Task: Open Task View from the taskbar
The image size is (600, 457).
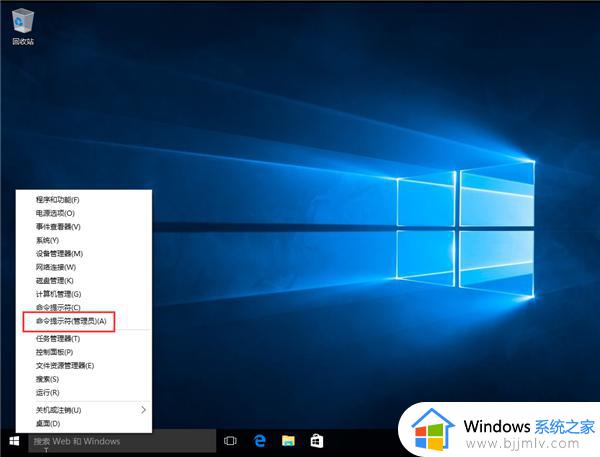Action: 230,441
